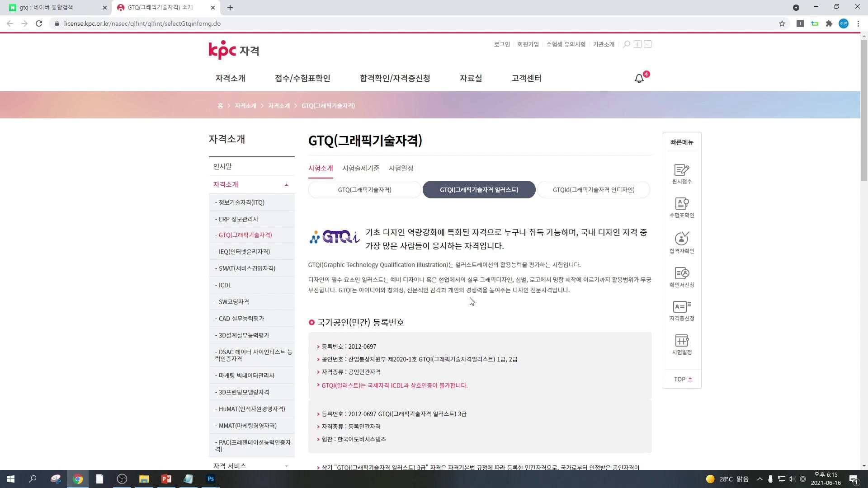Click the TOP button in quick menu
The image size is (868, 488).
pos(683,379)
